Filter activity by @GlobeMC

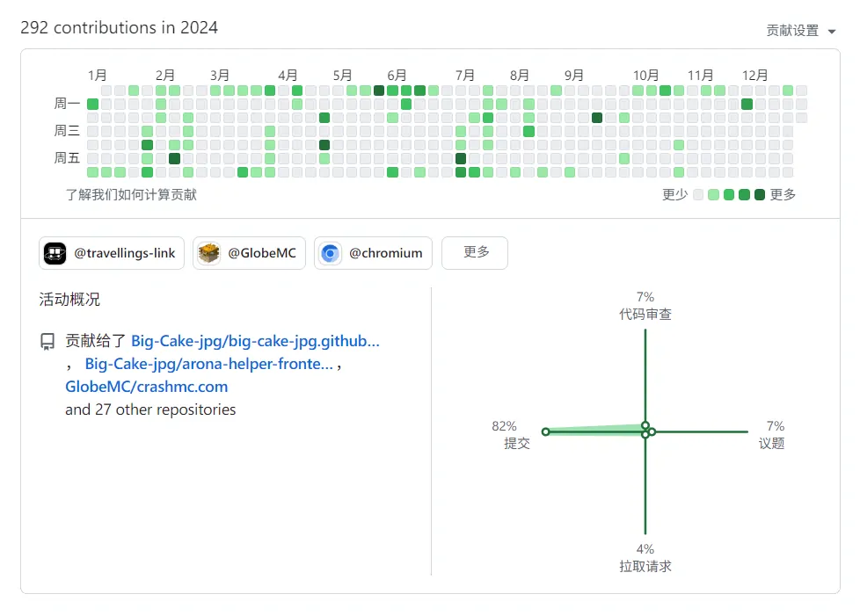[249, 253]
